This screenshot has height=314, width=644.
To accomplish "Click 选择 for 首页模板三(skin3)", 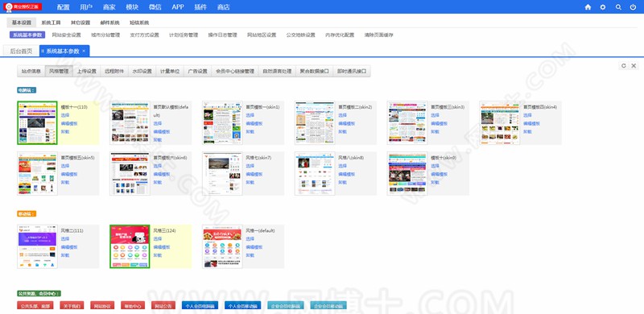I will point(435,115).
